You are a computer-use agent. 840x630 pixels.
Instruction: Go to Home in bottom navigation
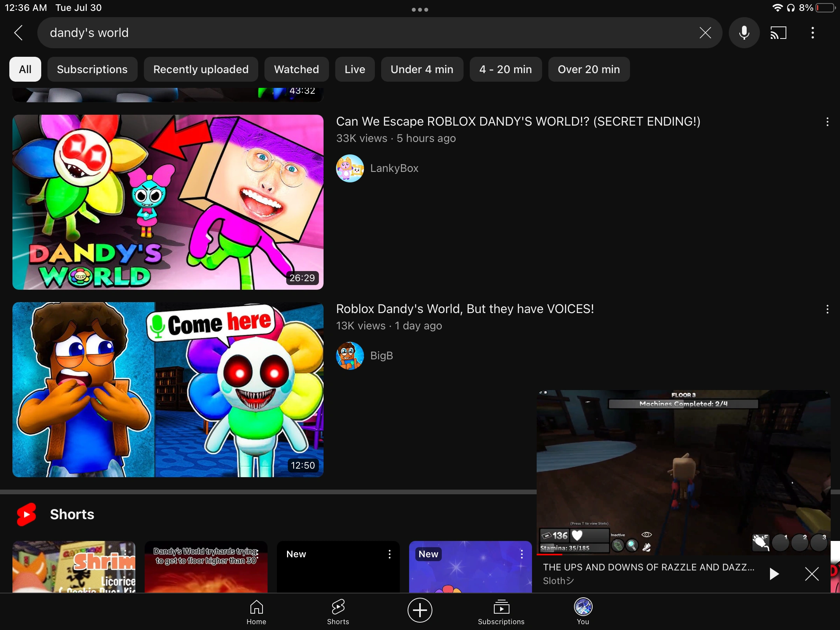(256, 611)
